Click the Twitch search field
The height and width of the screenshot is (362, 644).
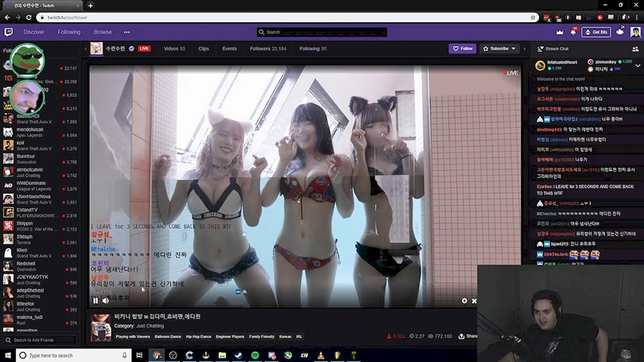321,32
